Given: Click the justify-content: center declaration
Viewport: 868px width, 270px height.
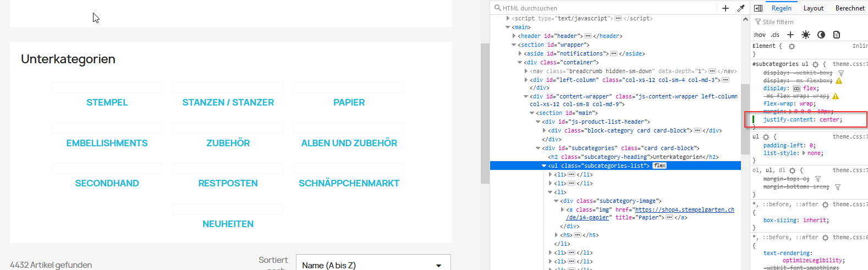Looking at the screenshot, I should tap(803, 119).
